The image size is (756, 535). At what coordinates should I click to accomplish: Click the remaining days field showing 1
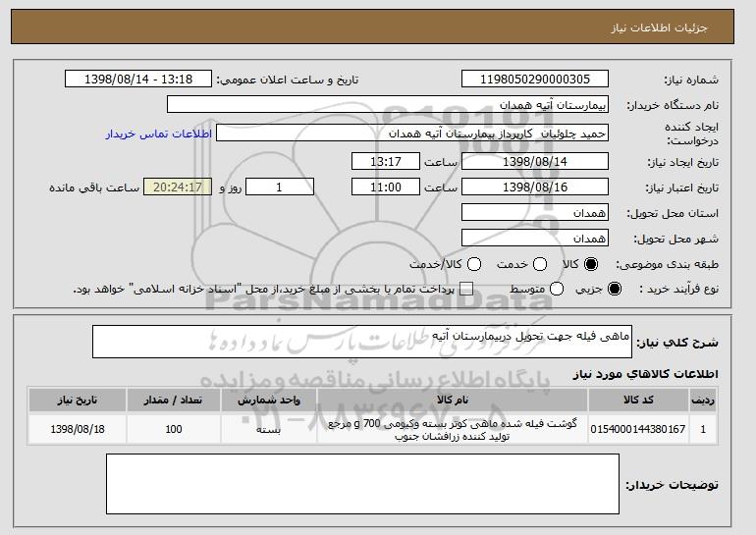tap(280, 187)
